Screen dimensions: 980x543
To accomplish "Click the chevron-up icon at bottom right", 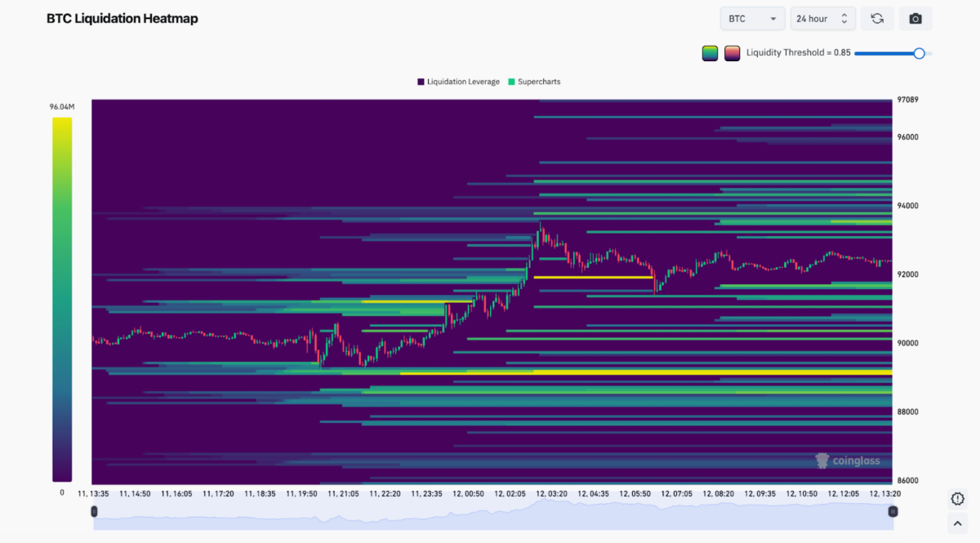I will tap(957, 523).
